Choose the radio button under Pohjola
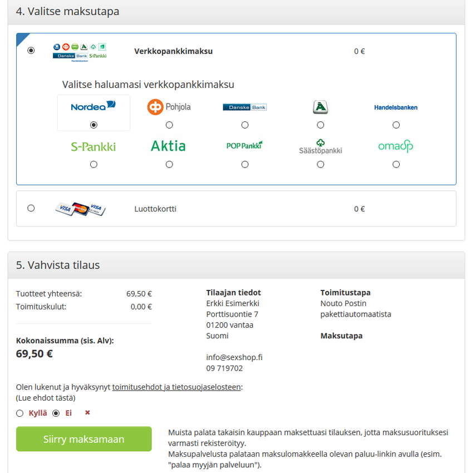This screenshot has height=473, width=476. pos(169,125)
